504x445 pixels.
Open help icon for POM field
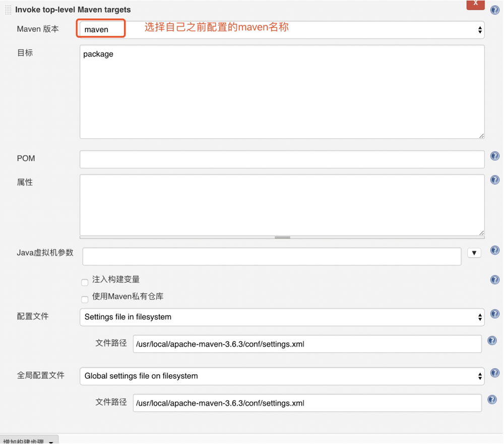click(495, 157)
